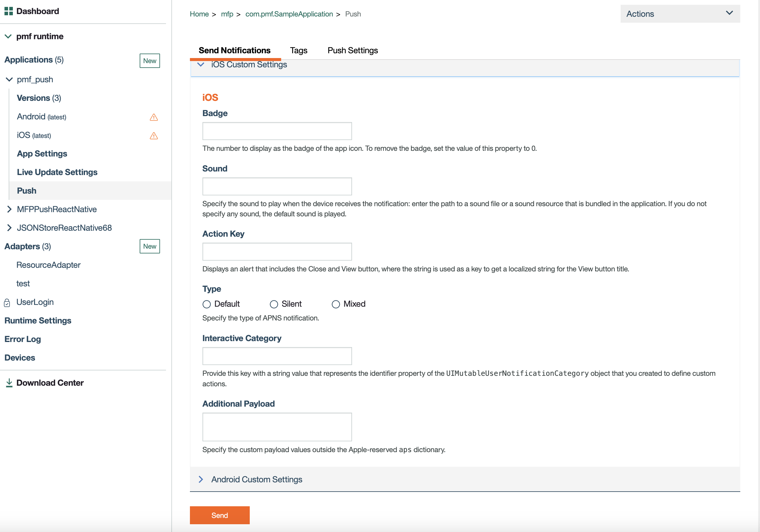Switch to the Tags tab

pyautogui.click(x=298, y=50)
